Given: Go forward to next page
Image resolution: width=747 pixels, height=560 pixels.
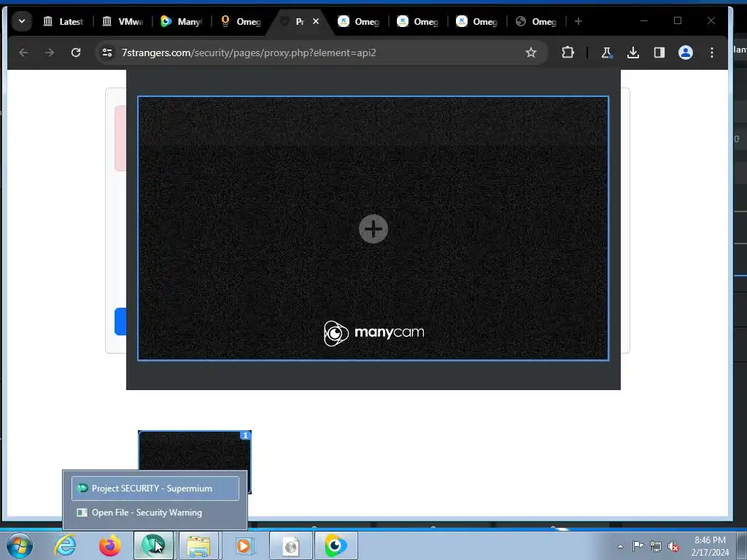Looking at the screenshot, I should pos(50,52).
